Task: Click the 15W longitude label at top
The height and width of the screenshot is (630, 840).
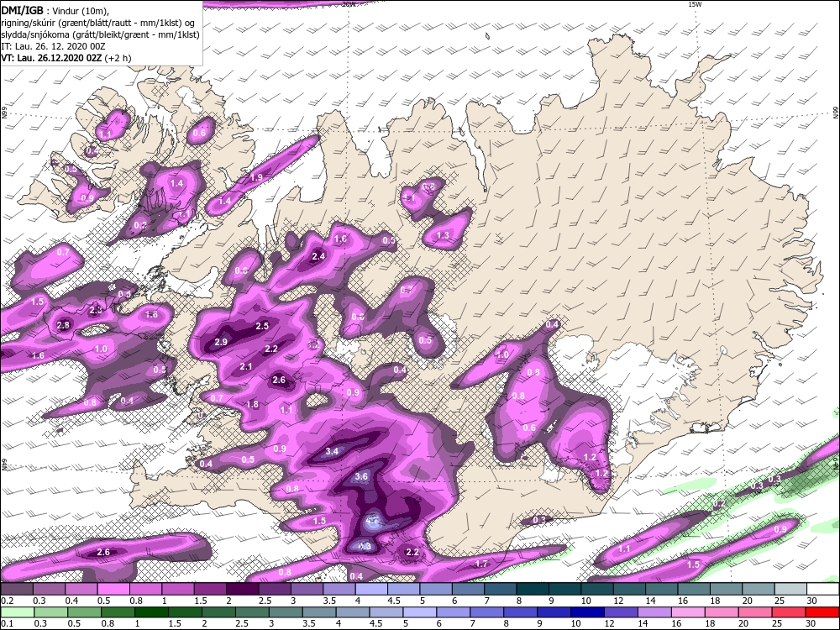Action: tap(695, 4)
